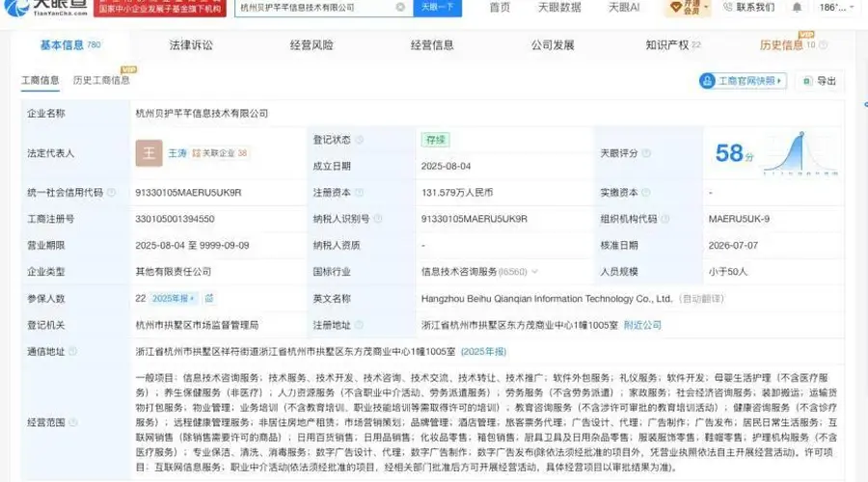This screenshot has height=482, width=868.
Task: Click establishment date 2025-08-04 value
Action: tap(447, 166)
